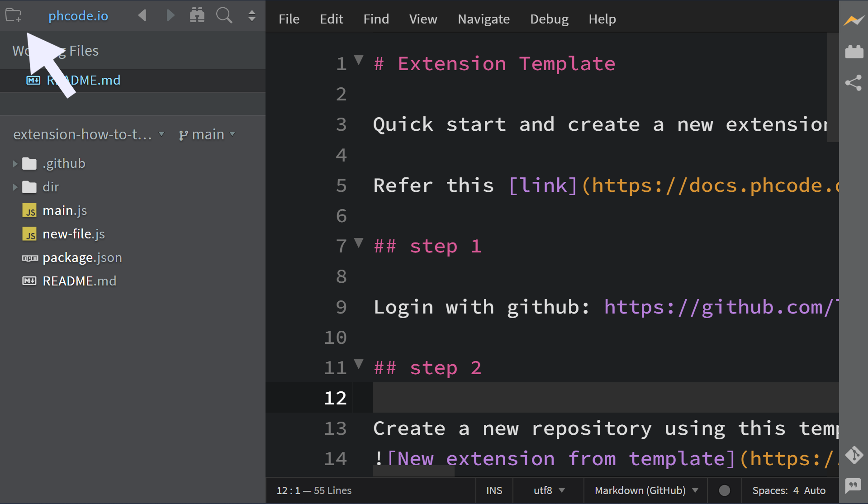Click the "Quick start and create" line

tap(601, 124)
